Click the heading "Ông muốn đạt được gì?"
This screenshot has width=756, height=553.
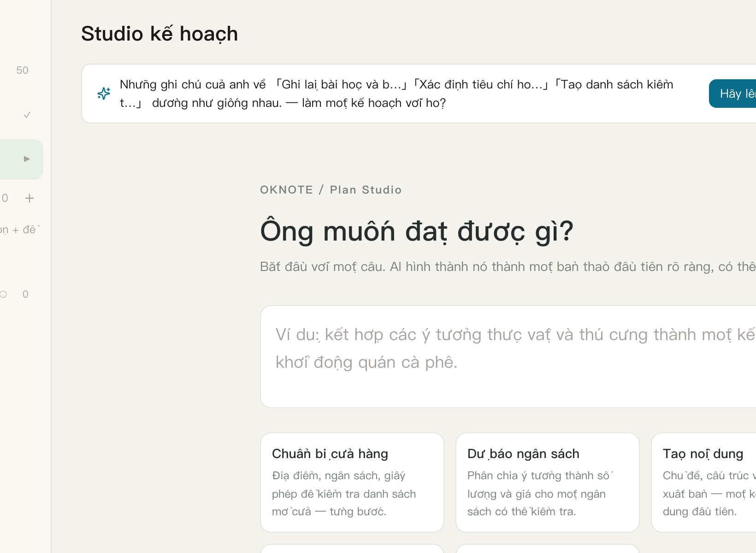click(x=417, y=231)
